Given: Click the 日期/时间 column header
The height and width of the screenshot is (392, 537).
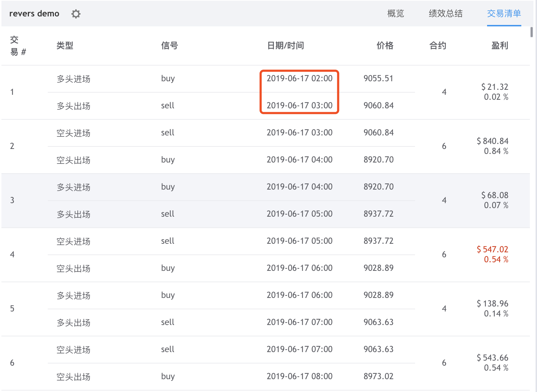Looking at the screenshot, I should coord(286,46).
